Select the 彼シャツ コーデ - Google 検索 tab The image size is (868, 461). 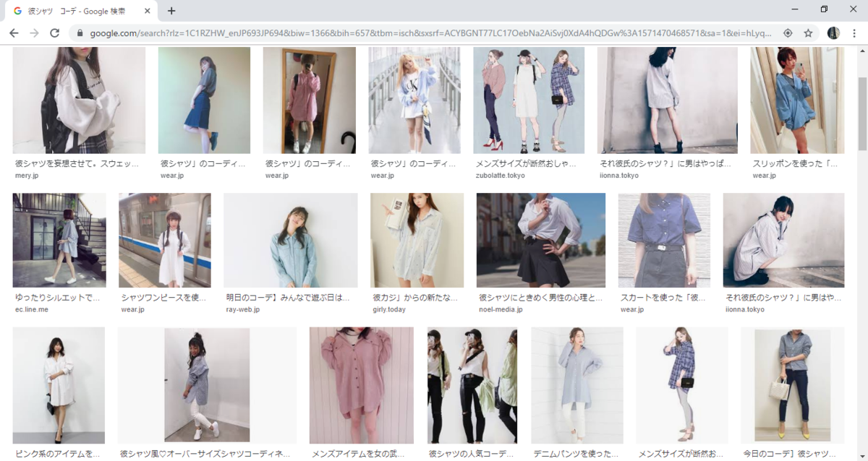[x=82, y=11]
